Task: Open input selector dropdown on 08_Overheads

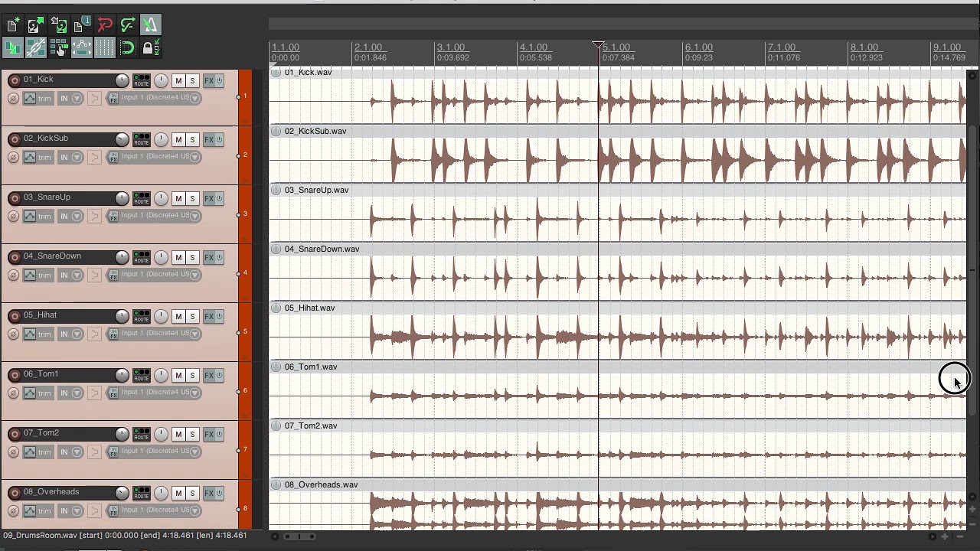Action: click(160, 510)
